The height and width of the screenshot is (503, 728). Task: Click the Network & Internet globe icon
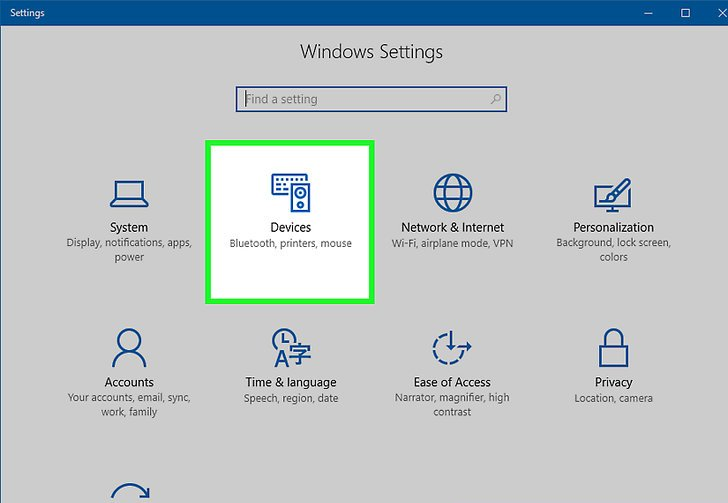[452, 192]
